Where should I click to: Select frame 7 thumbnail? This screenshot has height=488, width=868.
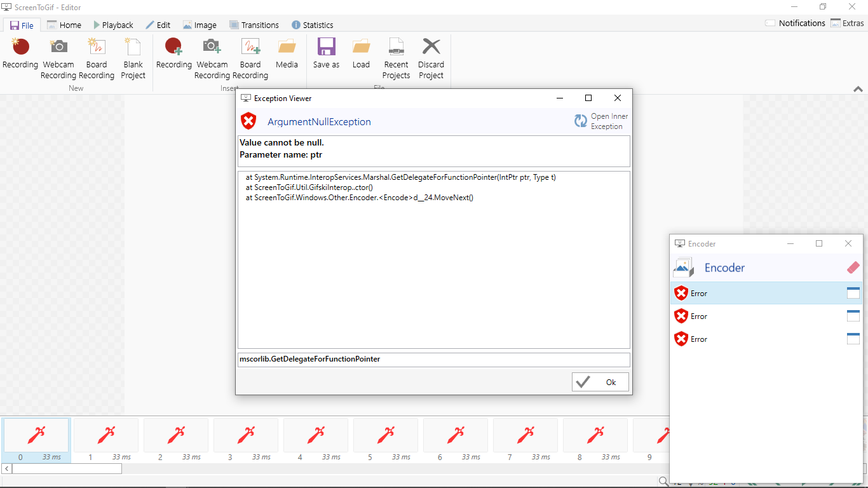point(526,440)
